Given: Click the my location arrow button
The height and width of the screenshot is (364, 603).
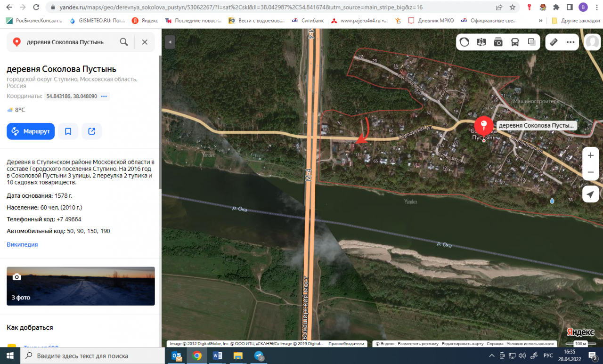Looking at the screenshot, I should (x=591, y=194).
